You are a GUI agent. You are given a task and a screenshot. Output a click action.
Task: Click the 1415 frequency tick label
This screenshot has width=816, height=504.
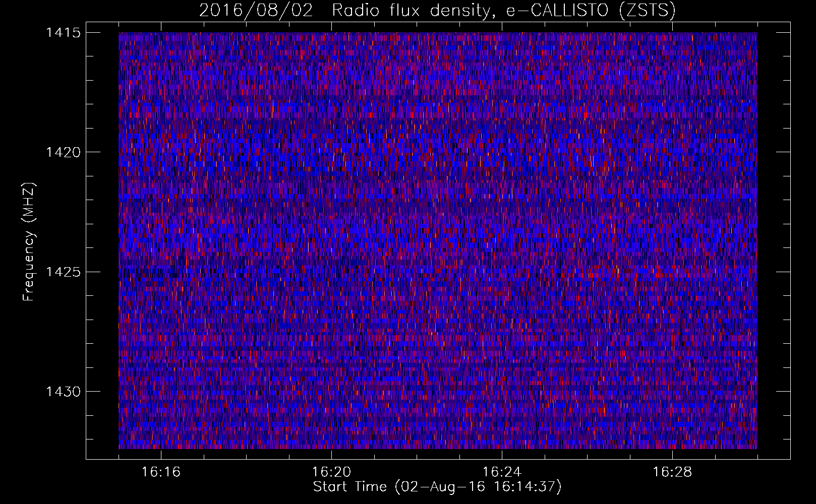[64, 33]
